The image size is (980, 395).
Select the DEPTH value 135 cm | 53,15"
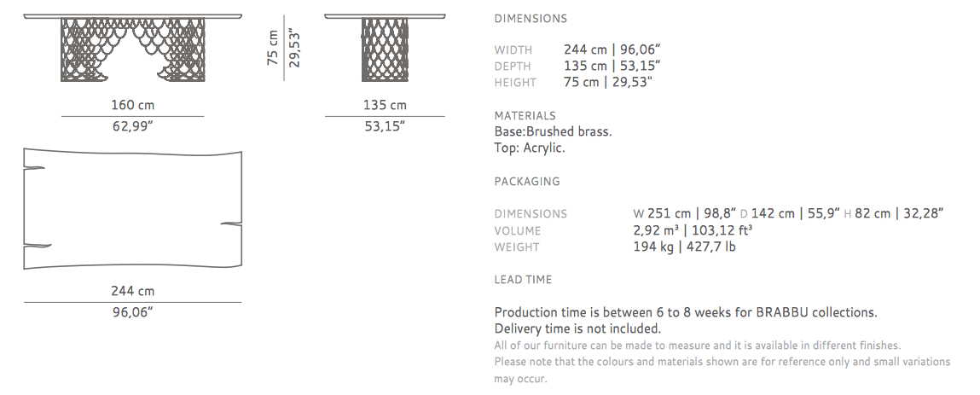click(x=612, y=66)
